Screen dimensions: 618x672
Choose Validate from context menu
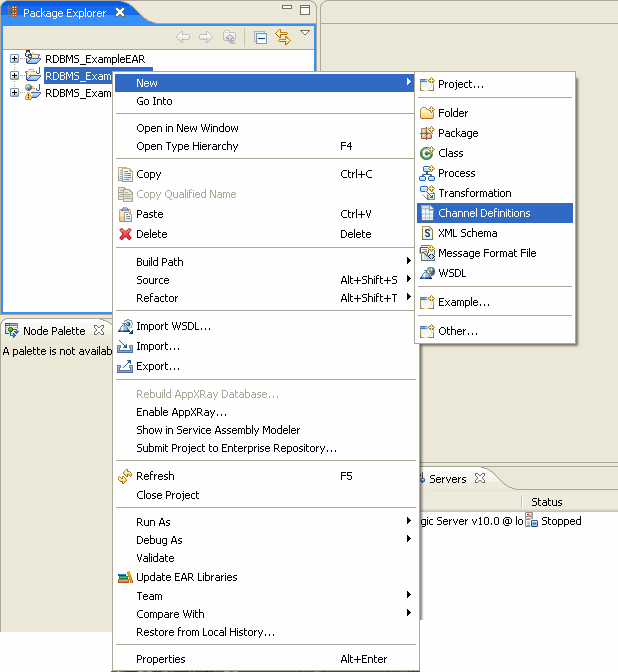(266, 558)
